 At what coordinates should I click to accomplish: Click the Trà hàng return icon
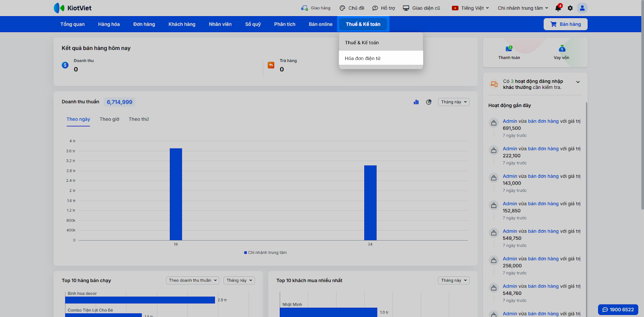click(271, 65)
